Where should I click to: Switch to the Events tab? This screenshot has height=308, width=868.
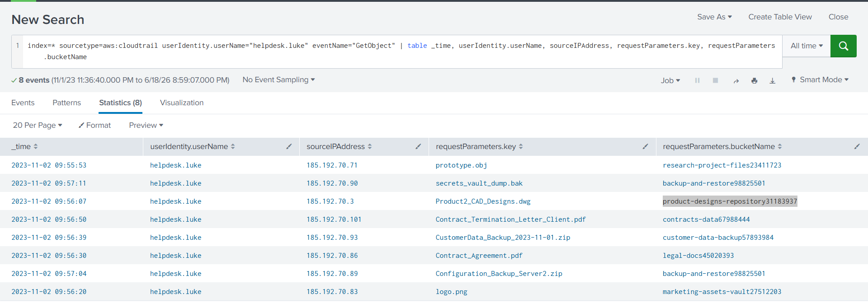[x=23, y=103]
